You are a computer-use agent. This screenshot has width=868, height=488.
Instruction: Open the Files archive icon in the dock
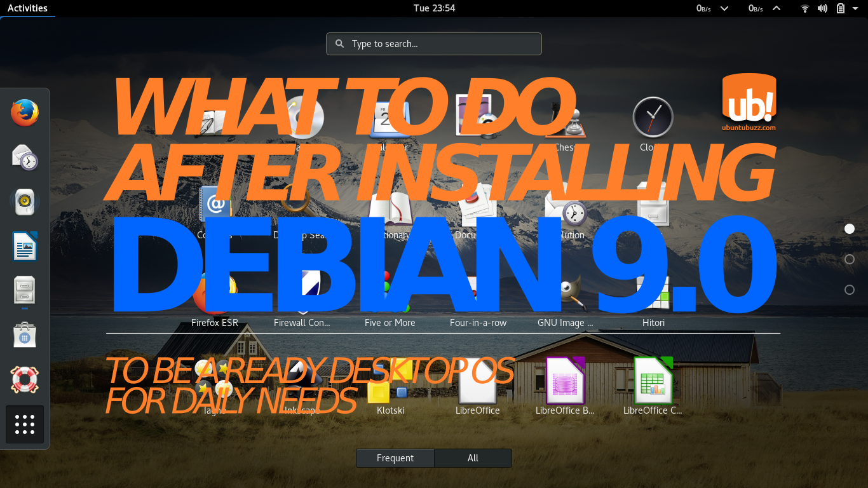coord(24,290)
